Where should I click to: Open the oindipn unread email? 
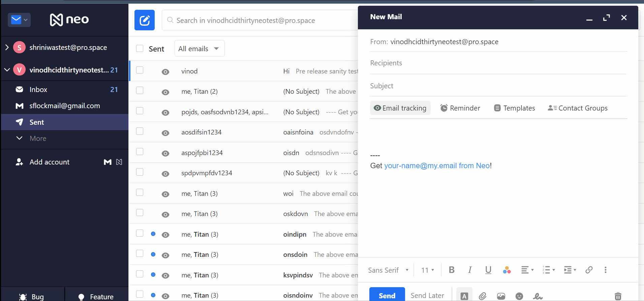click(x=243, y=234)
